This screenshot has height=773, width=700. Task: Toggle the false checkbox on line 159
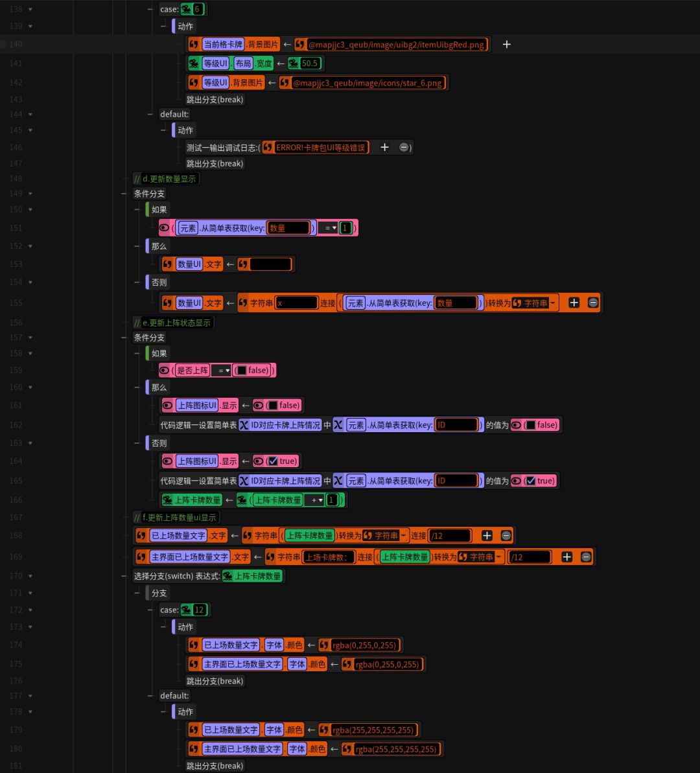tap(242, 370)
